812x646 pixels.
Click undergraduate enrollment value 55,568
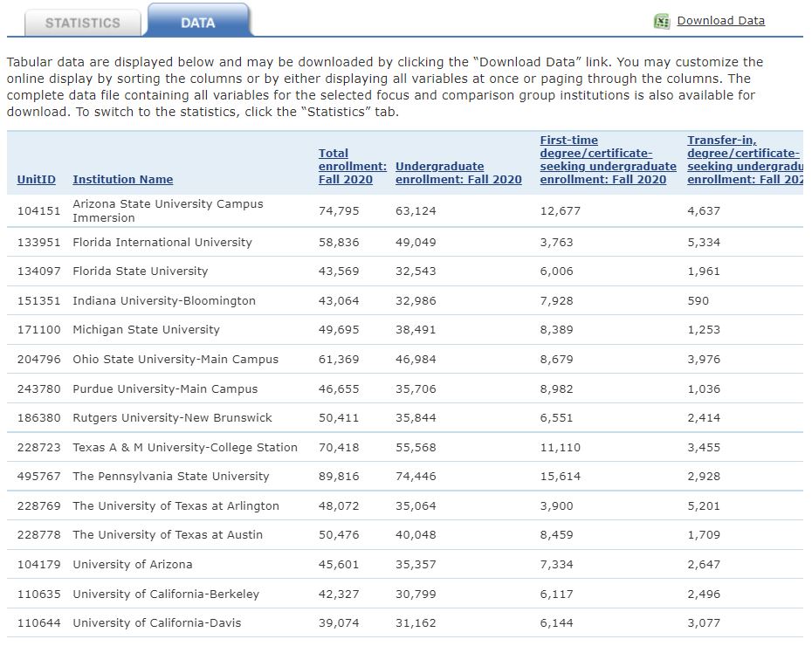[416, 447]
